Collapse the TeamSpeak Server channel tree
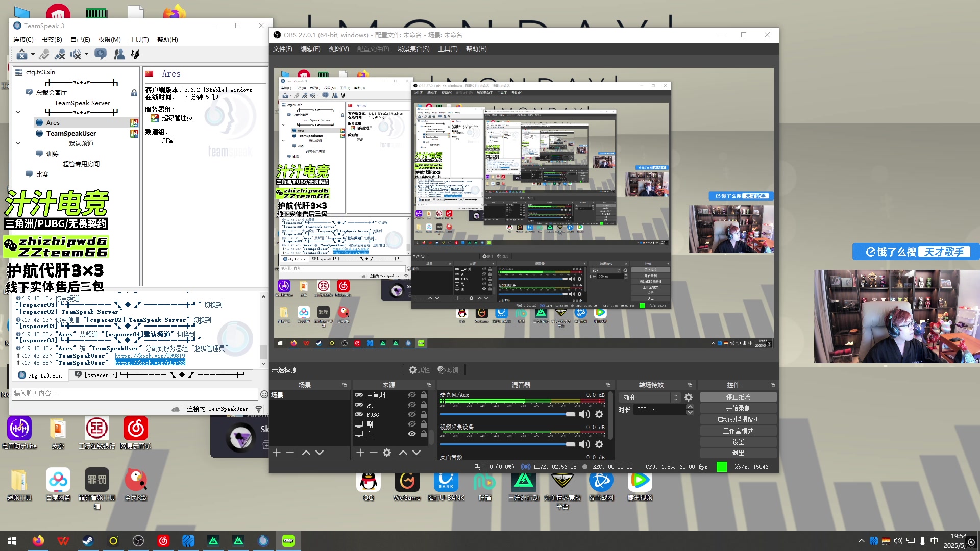Viewport: 980px width, 551px height. 18,112
